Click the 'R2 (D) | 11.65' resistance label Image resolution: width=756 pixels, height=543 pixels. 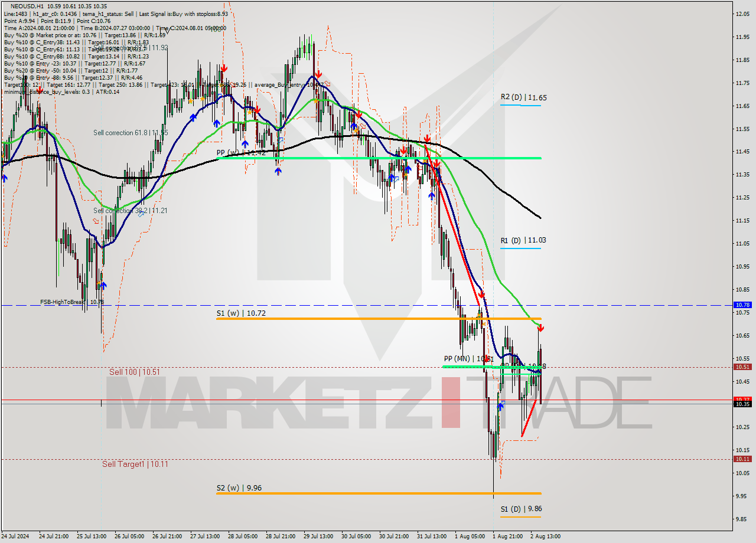[x=523, y=97]
